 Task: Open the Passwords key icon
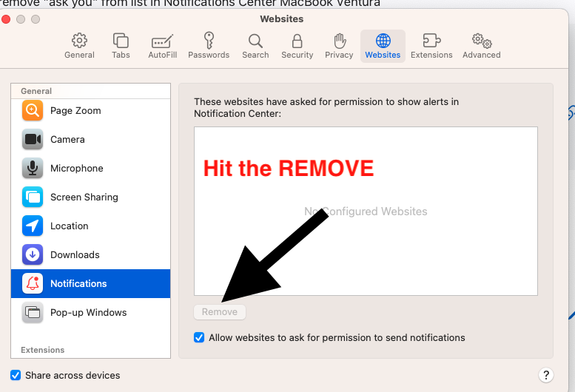[x=209, y=40]
